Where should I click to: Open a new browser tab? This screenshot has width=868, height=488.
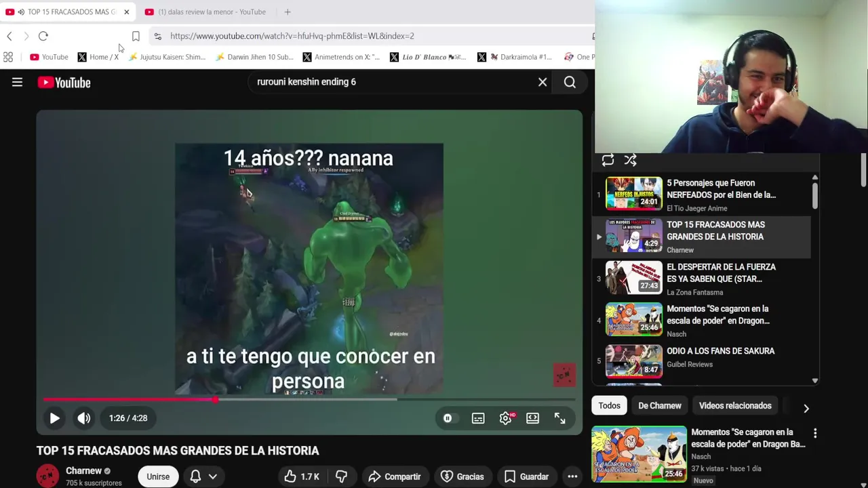[288, 12]
